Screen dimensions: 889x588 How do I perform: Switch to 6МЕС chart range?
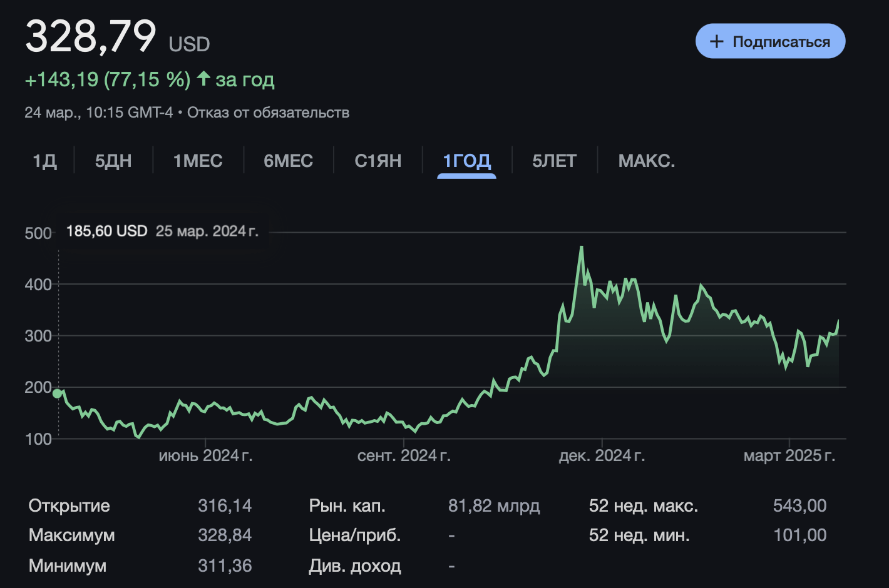pyautogui.click(x=288, y=161)
